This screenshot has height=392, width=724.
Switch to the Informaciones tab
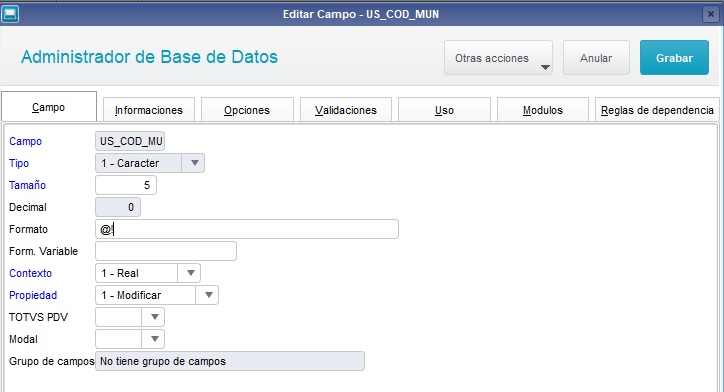tap(149, 110)
